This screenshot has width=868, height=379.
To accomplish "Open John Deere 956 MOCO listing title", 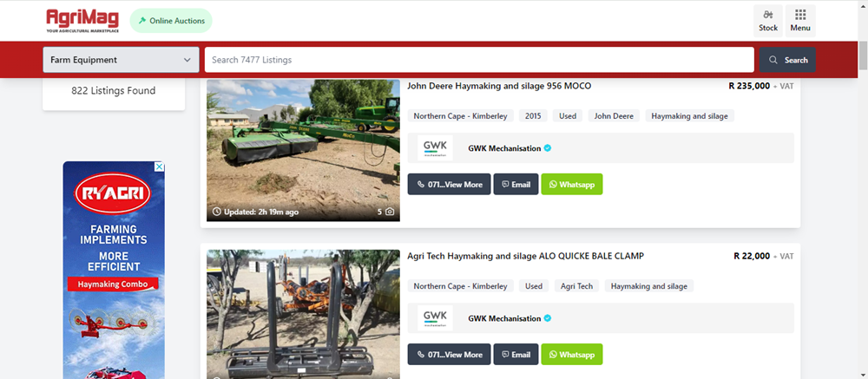I will (x=499, y=86).
